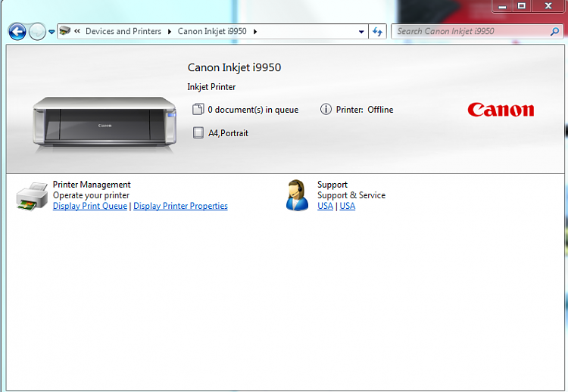
Task: Click the printer status info icon
Action: click(x=326, y=109)
